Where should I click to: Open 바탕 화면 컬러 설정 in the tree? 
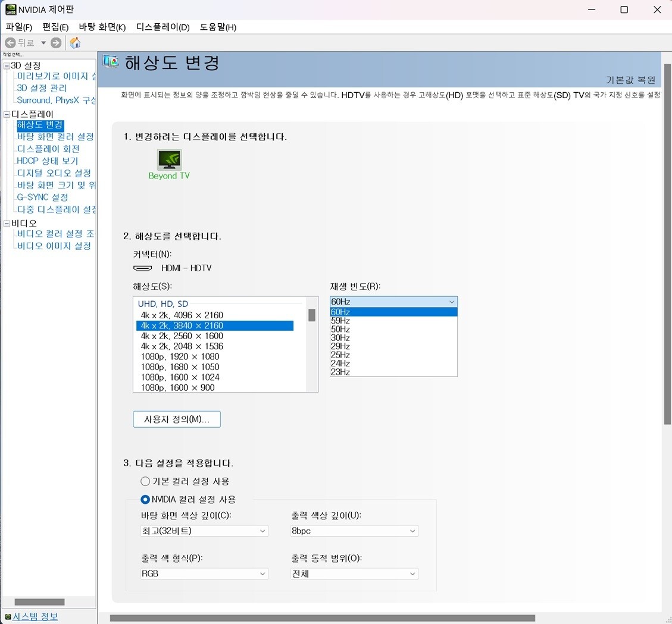pos(55,137)
